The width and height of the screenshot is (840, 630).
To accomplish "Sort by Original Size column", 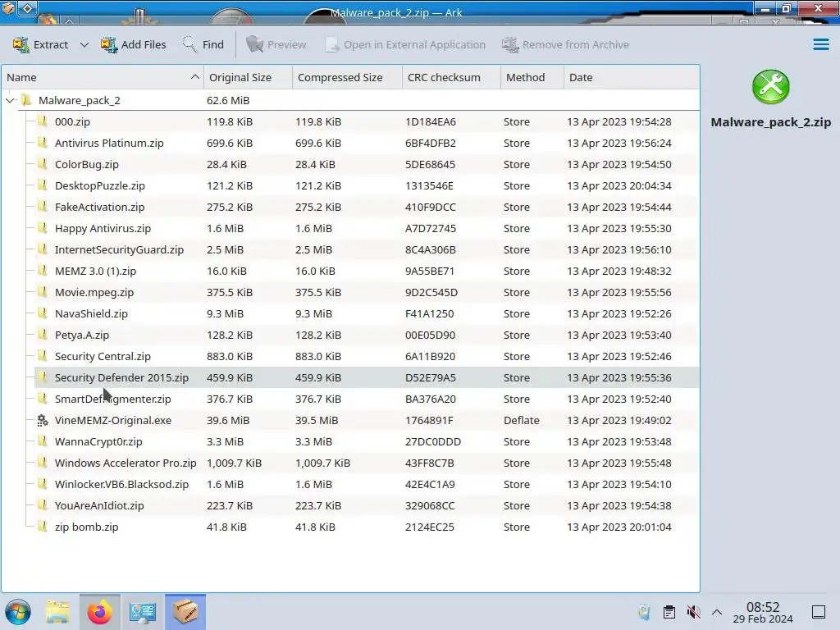I will click(x=248, y=77).
